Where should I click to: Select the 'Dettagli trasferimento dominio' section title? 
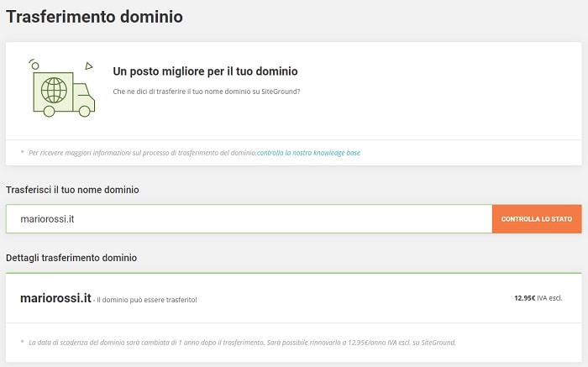pos(71,258)
